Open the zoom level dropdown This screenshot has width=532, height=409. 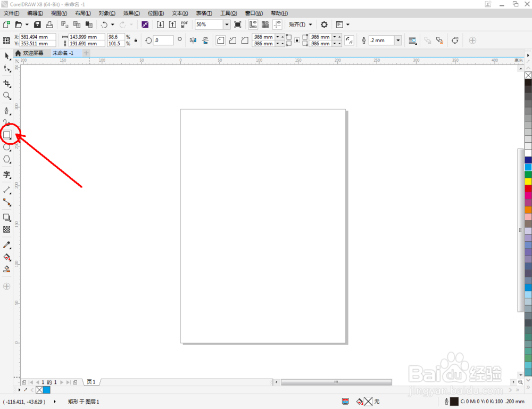(227, 24)
